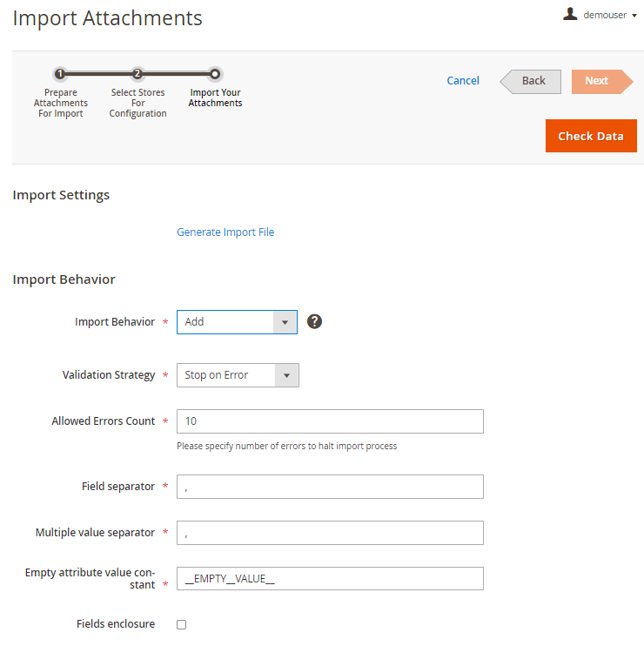The width and height of the screenshot is (644, 646).
Task: Open demouser account menu arrow
Action: click(x=634, y=16)
